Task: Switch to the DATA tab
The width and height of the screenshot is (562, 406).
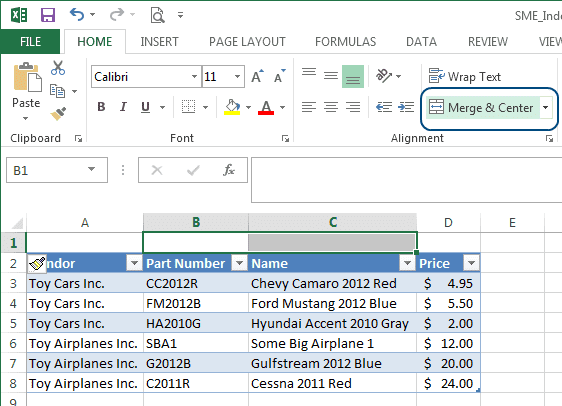Action: [422, 42]
